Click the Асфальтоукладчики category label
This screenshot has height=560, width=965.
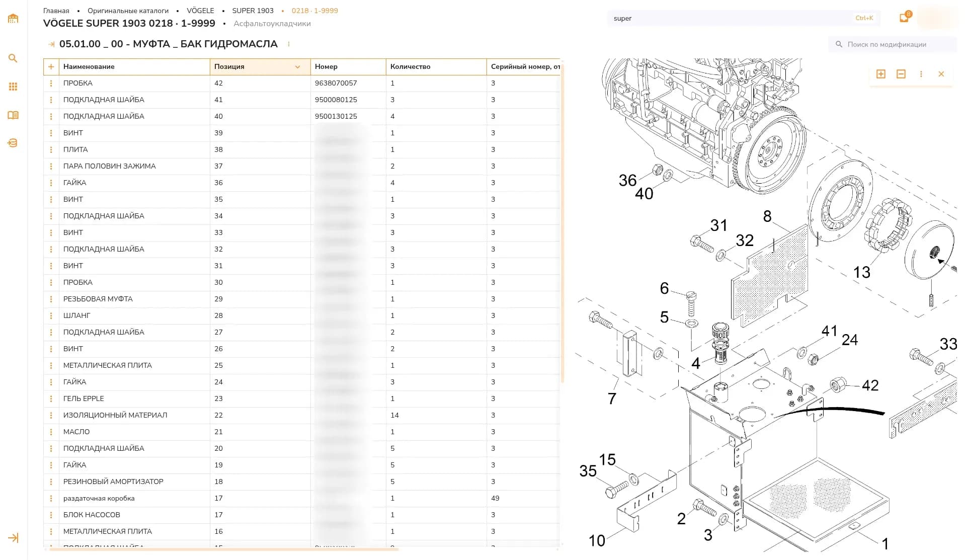point(272,24)
